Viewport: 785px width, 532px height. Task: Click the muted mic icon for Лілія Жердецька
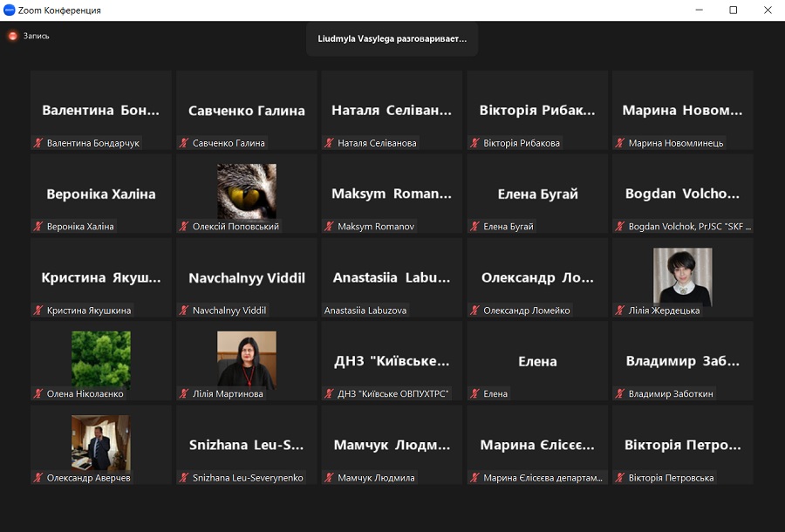(x=620, y=310)
